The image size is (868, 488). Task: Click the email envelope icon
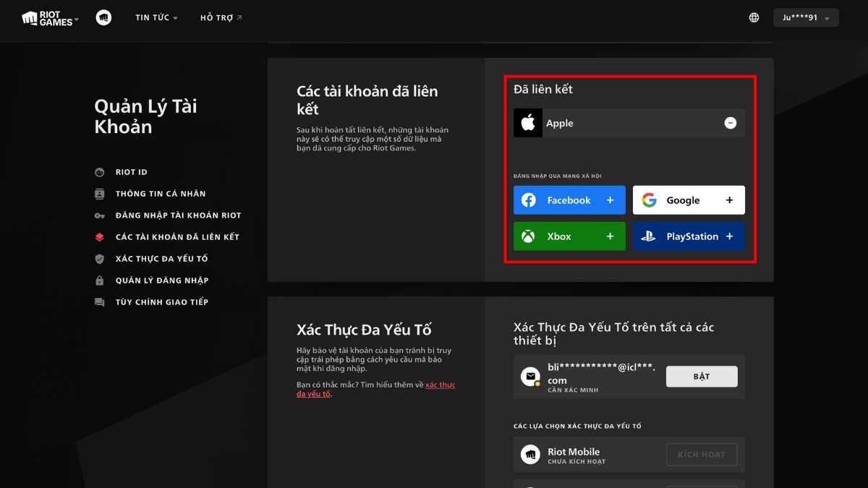(x=531, y=376)
